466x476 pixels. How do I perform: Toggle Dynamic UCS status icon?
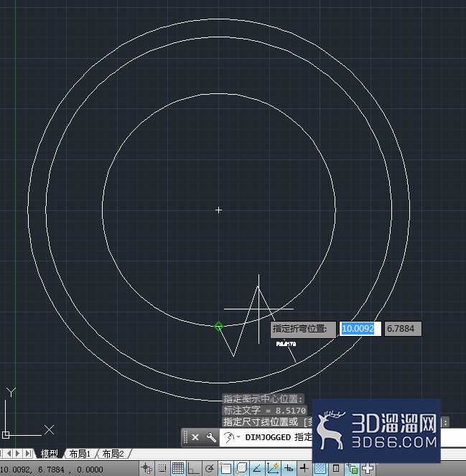pyautogui.click(x=273, y=468)
